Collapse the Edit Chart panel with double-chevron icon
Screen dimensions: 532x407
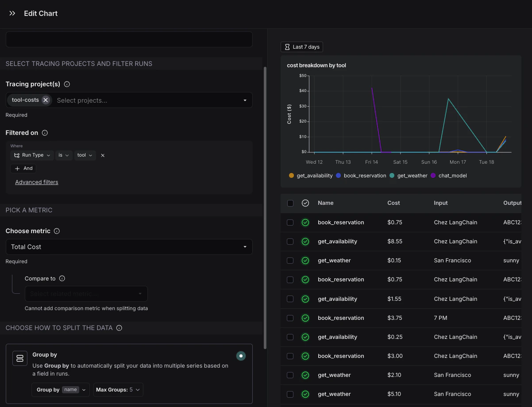click(x=12, y=13)
